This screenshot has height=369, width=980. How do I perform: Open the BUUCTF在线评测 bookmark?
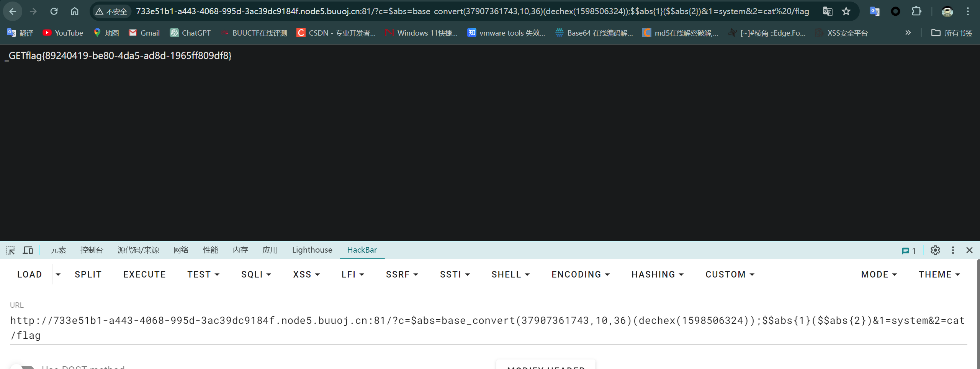(254, 33)
